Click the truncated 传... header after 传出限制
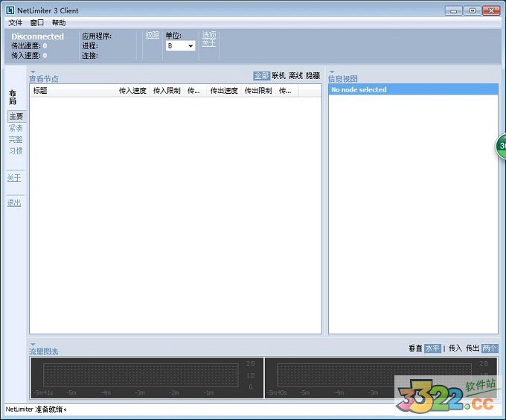 [287, 91]
